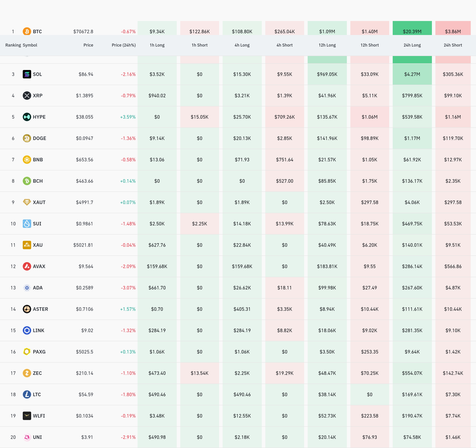The height and width of the screenshot is (448, 476).
Task: Sort by 24h Long column header
Action: [x=412, y=45]
